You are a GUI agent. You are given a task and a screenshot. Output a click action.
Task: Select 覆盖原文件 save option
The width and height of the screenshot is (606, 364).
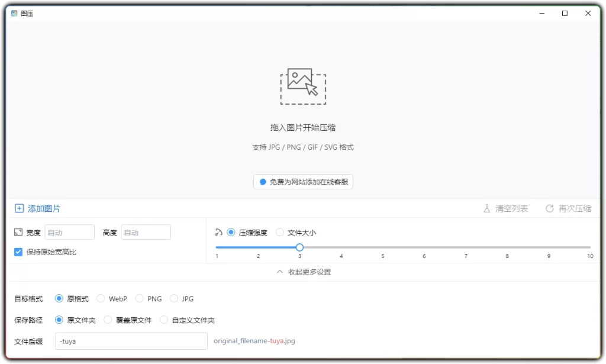108,320
